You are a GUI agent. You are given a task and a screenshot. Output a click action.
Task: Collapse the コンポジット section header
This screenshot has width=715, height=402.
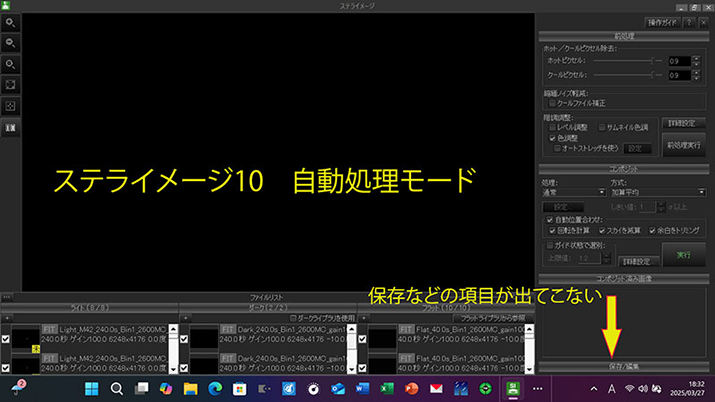pos(624,169)
